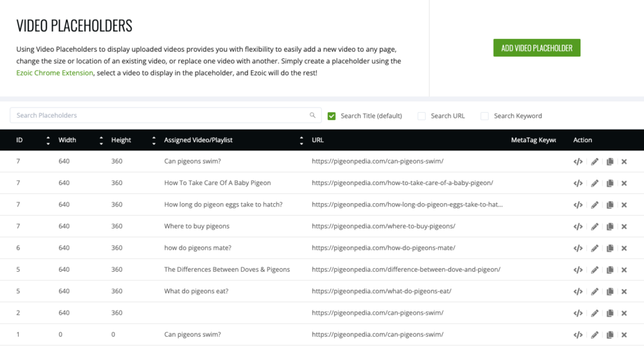Viewport: 644px width, 348px height.
Task: Edit the how do pigeons mate placeholder
Action: pyautogui.click(x=594, y=248)
